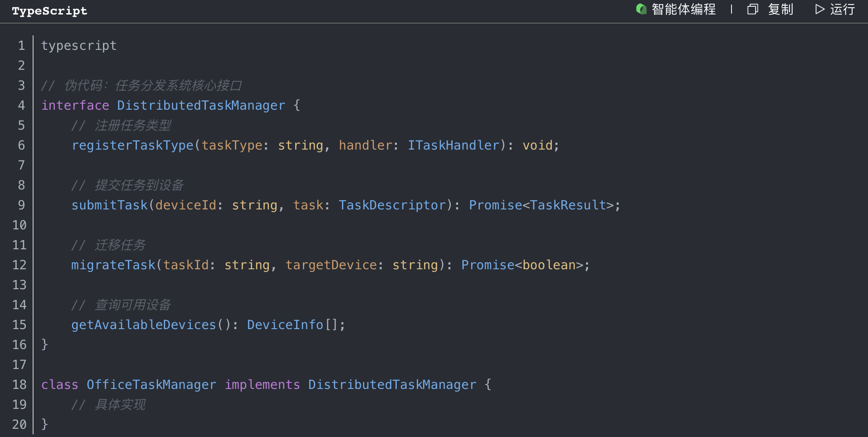
Task: Click the getAvailableDevices method name
Action: 143,325
